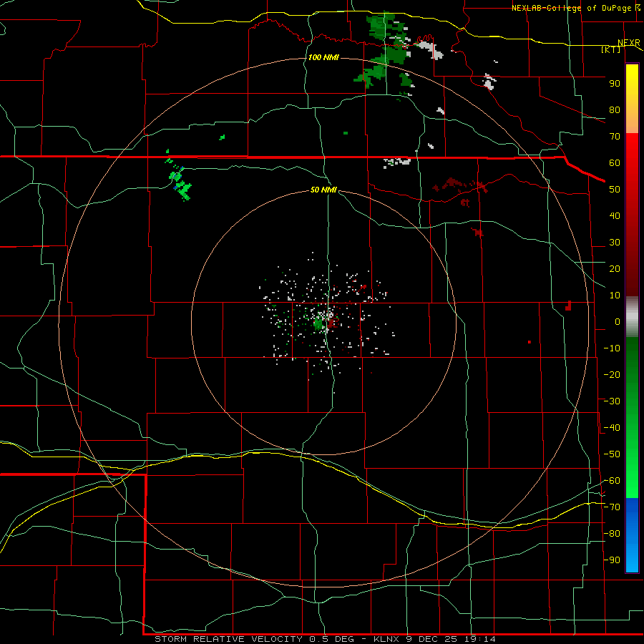Click the "20" value on the velocity scale

click(x=615, y=269)
